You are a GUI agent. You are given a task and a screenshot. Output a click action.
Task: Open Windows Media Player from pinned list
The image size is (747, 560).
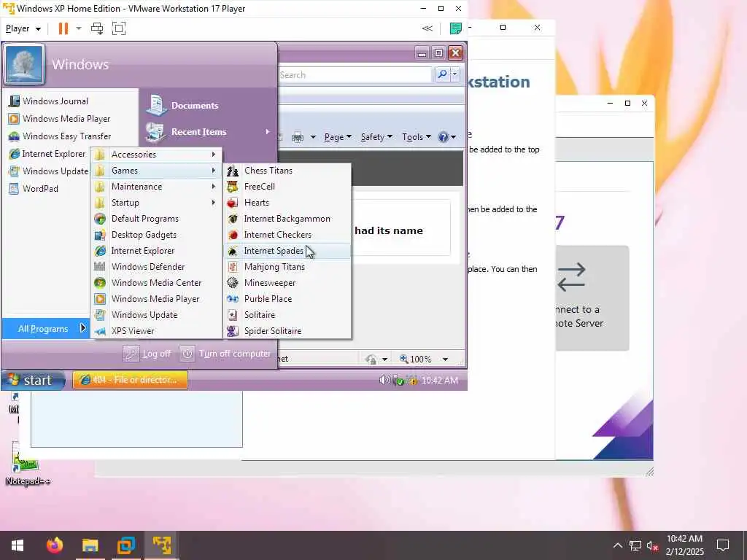tap(60, 119)
